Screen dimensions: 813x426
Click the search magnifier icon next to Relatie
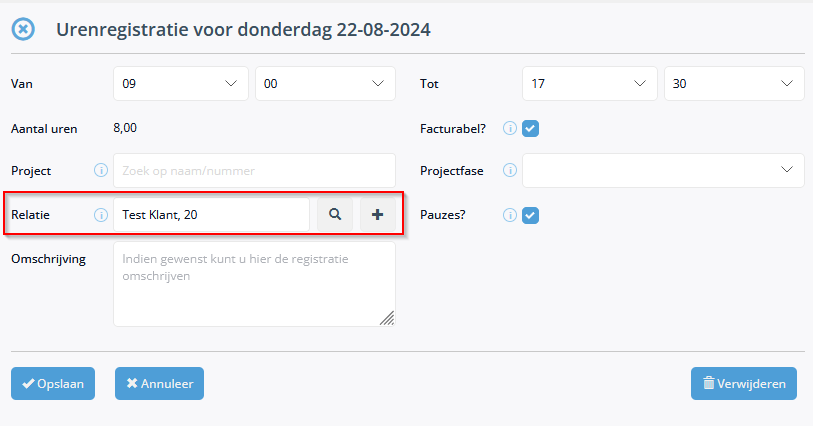pos(335,215)
